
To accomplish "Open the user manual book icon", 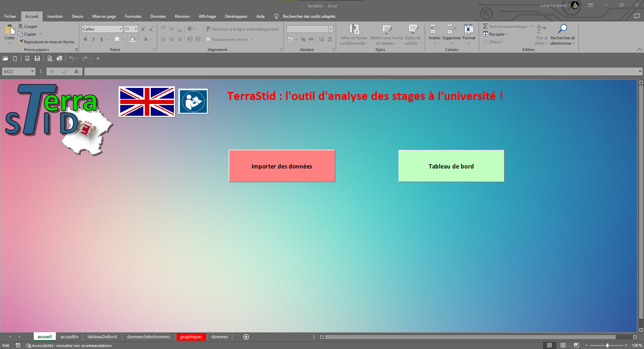I will pos(193,101).
